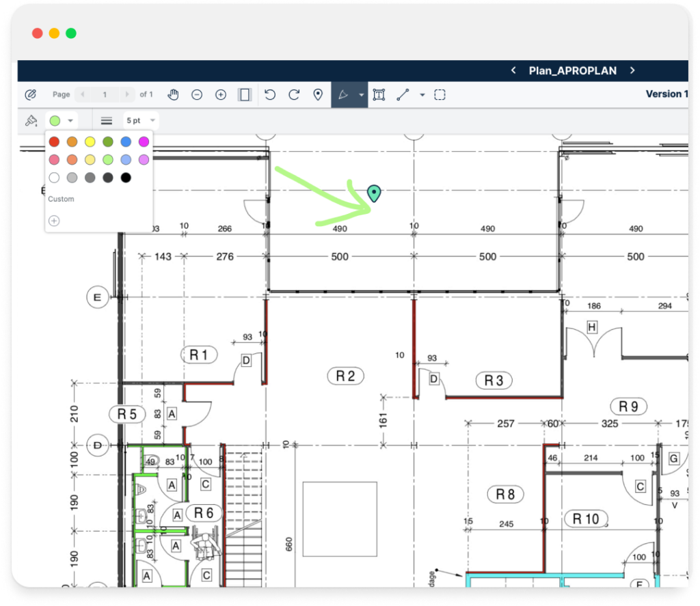Viewport: 700px width, 606px height.
Task: Activate the dashed selection rectangle tool
Action: pyautogui.click(x=440, y=94)
